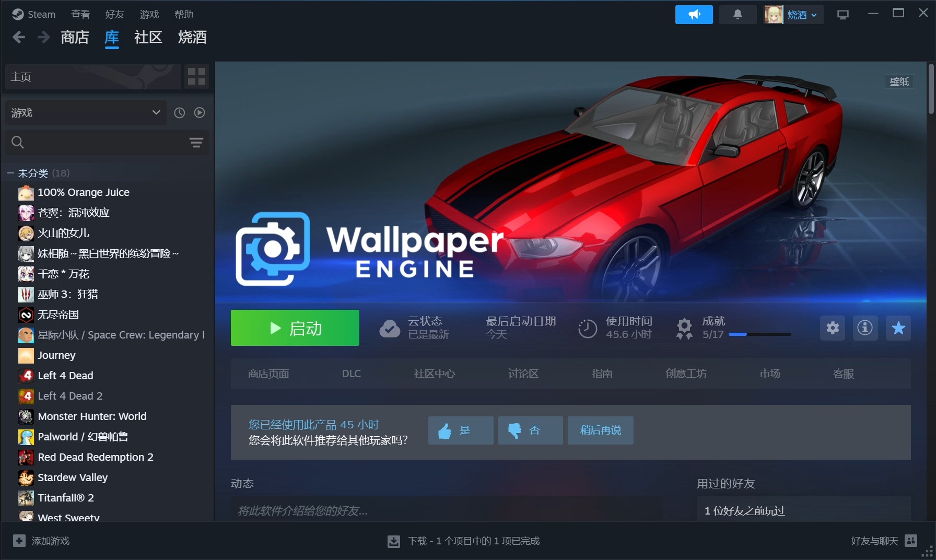
Task: Open the 客服 support link
Action: (844, 374)
